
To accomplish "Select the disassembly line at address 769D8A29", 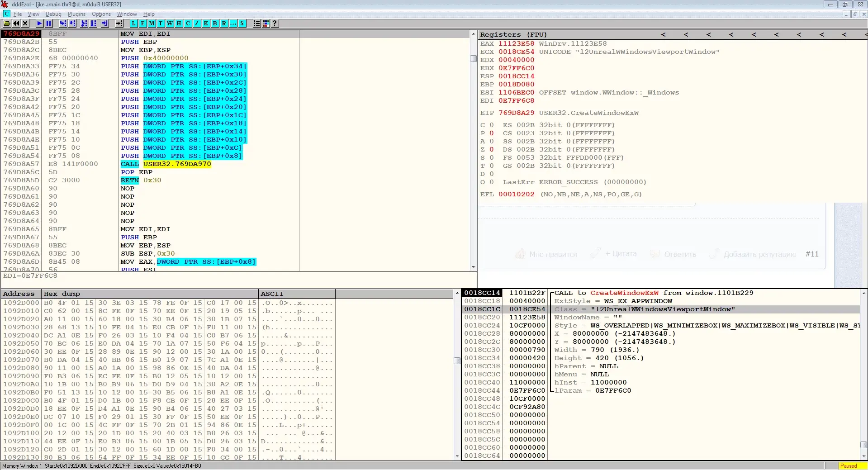I will (x=235, y=34).
